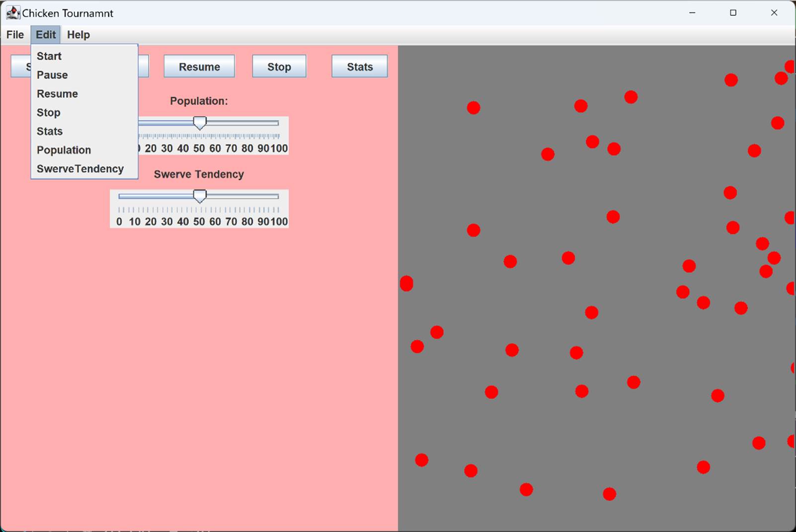Click the Population: label above the slider
This screenshot has width=796, height=532.
point(199,101)
